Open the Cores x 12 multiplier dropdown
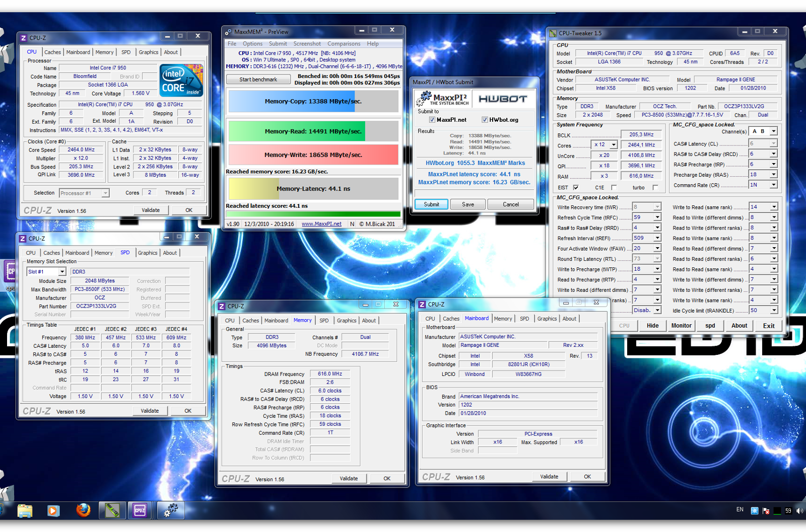Image resolution: width=806 pixels, height=532 pixels. (x=614, y=145)
